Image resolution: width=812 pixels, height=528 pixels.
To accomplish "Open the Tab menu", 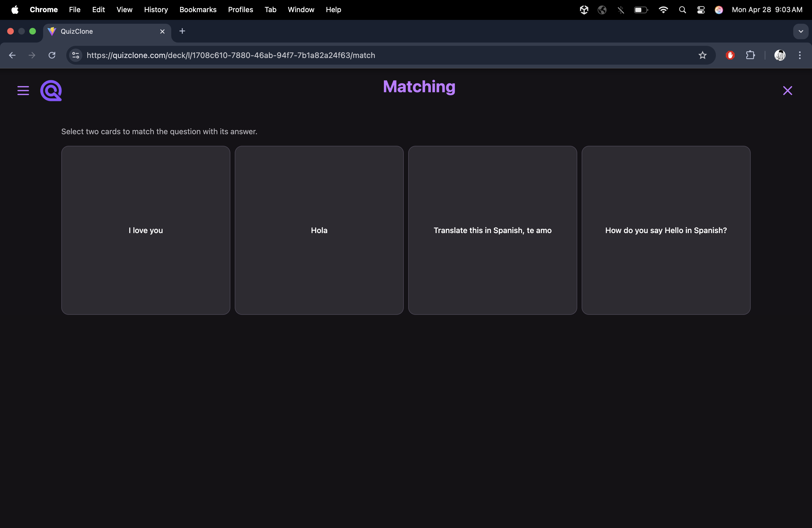I will click(x=270, y=10).
